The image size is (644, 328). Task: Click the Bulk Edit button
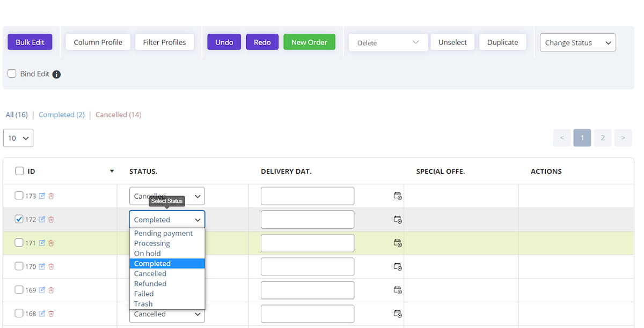tap(30, 42)
